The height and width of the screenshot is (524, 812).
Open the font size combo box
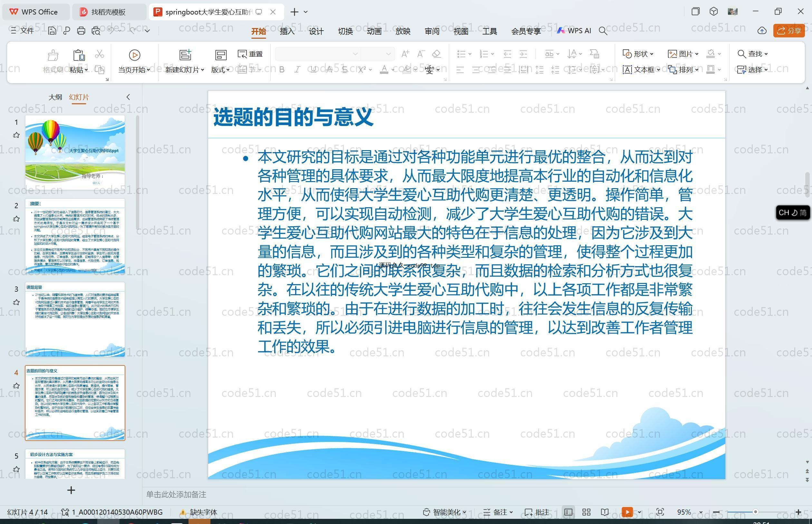pos(377,54)
